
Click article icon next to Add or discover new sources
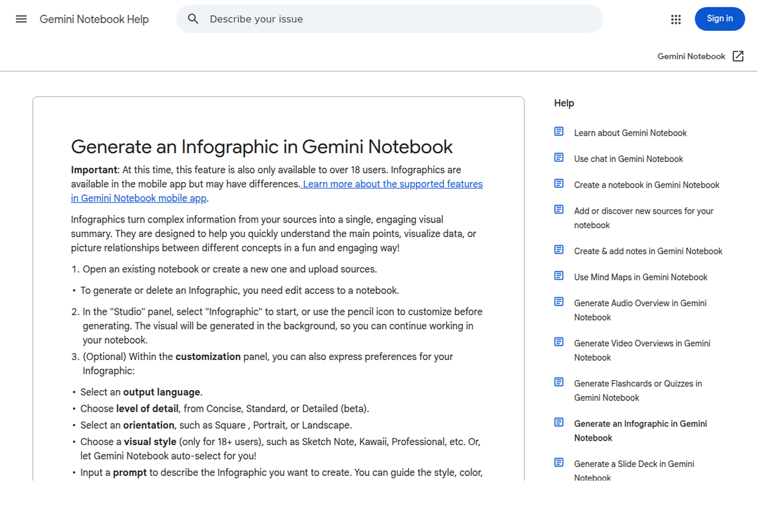[559, 209]
